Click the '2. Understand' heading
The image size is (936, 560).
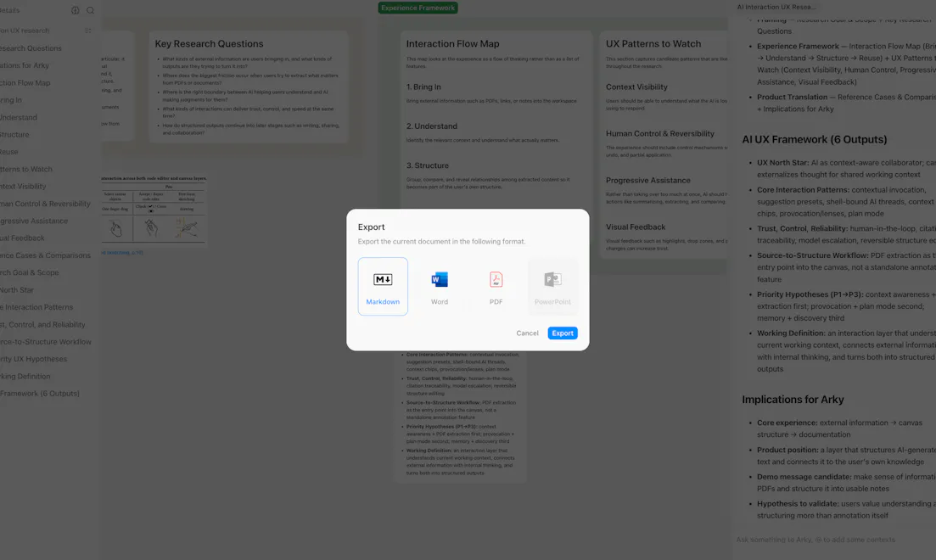click(x=432, y=126)
